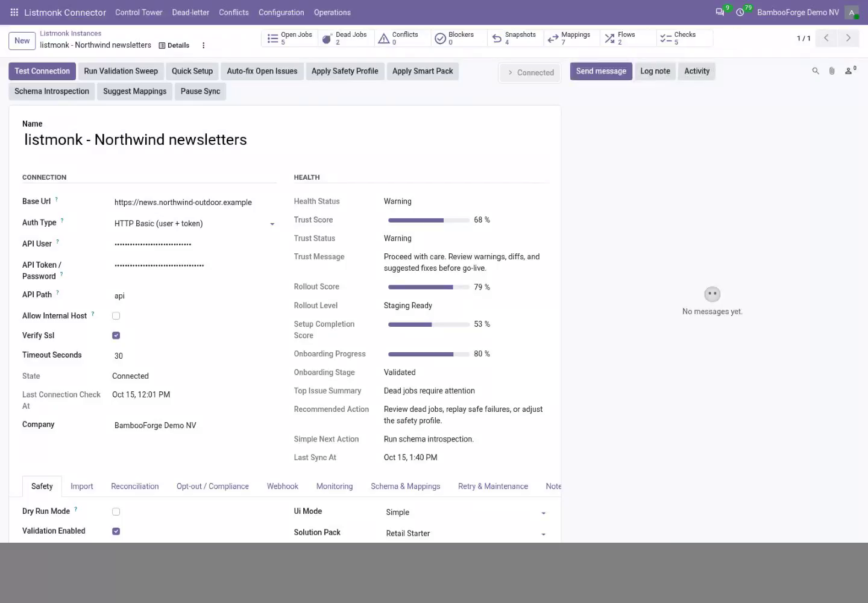The width and height of the screenshot is (868, 603).
Task: Open the activities clock icon
Action: [x=740, y=12]
